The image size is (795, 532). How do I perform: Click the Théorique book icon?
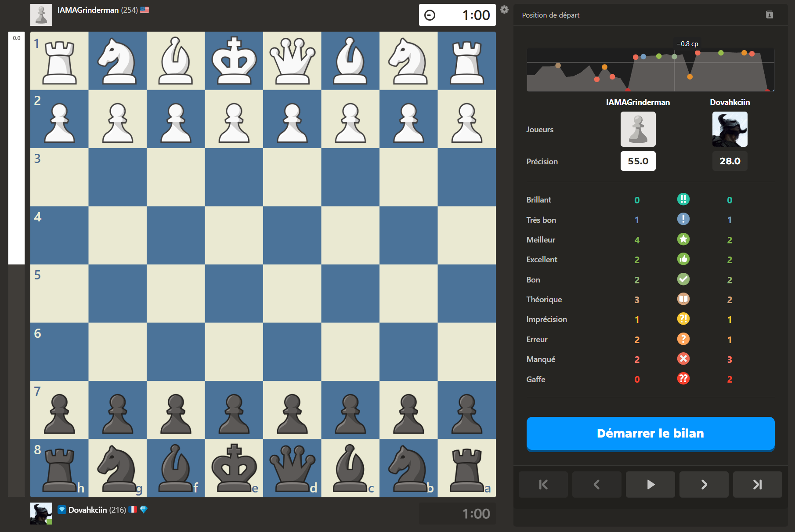click(683, 299)
